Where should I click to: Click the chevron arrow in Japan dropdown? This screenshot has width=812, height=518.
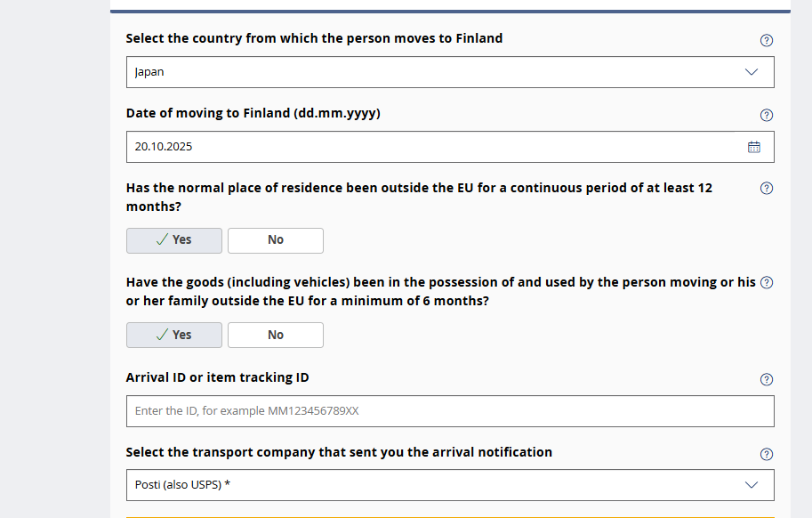click(x=752, y=72)
